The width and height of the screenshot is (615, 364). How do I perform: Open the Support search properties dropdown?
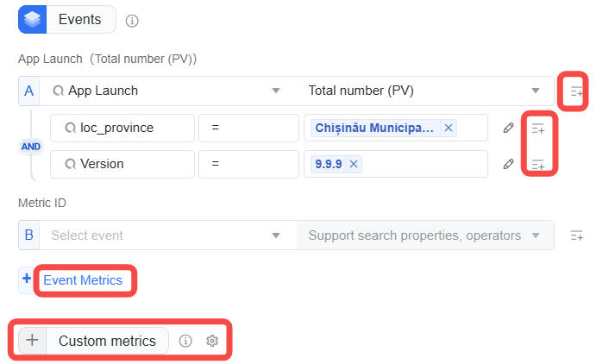pos(425,235)
